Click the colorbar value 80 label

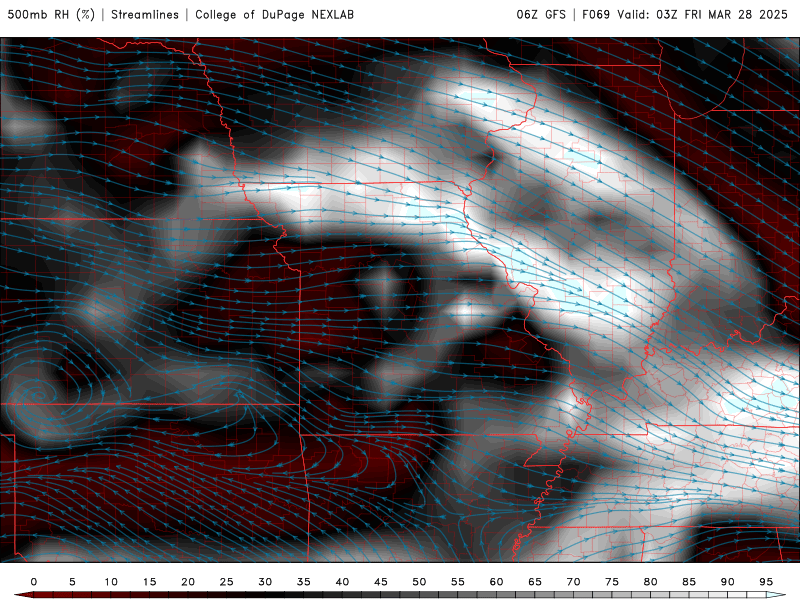(x=651, y=582)
